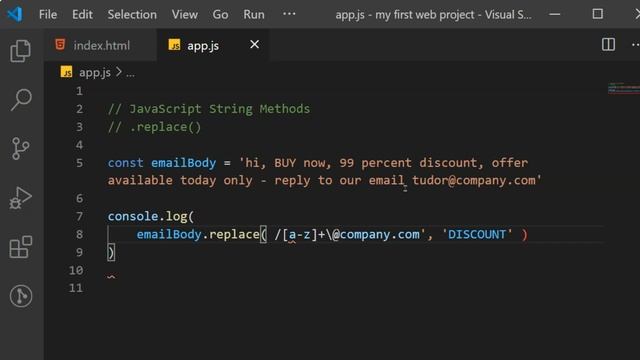The width and height of the screenshot is (640, 360).
Task: Open the View menu
Action: (x=184, y=15)
